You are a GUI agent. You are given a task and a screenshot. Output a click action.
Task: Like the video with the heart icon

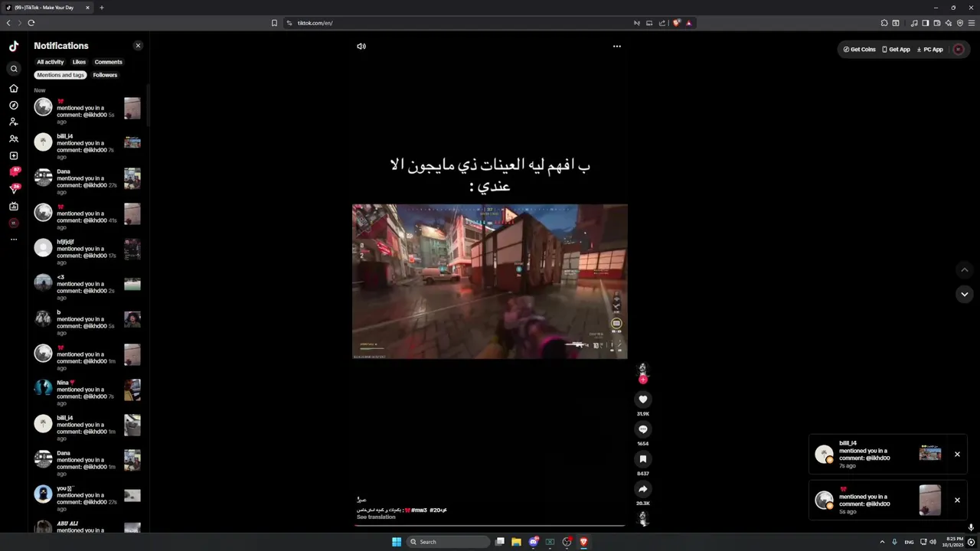[x=643, y=399]
